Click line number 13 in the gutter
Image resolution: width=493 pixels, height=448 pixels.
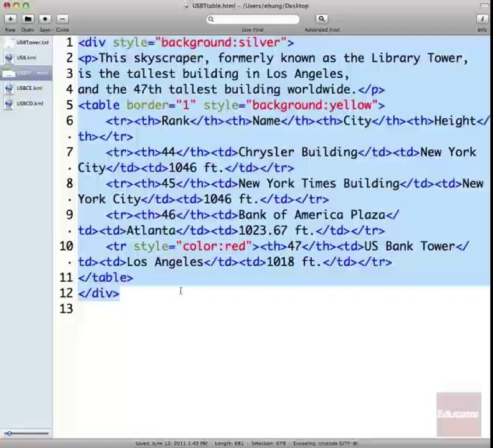(x=67, y=309)
